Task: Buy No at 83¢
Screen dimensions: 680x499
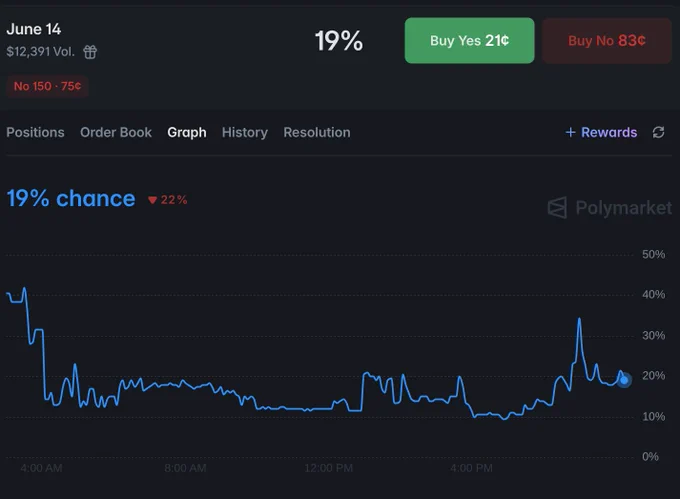Action: [607, 40]
